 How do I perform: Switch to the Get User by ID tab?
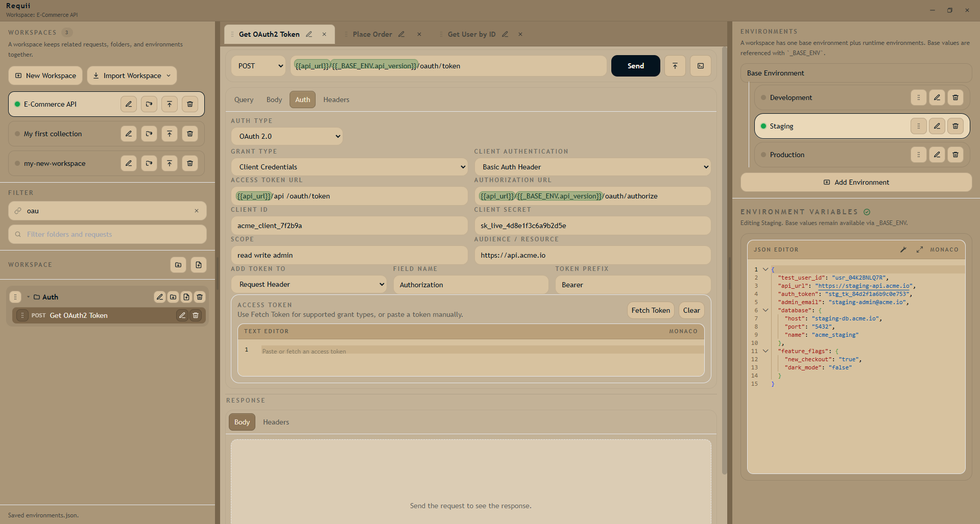point(471,34)
